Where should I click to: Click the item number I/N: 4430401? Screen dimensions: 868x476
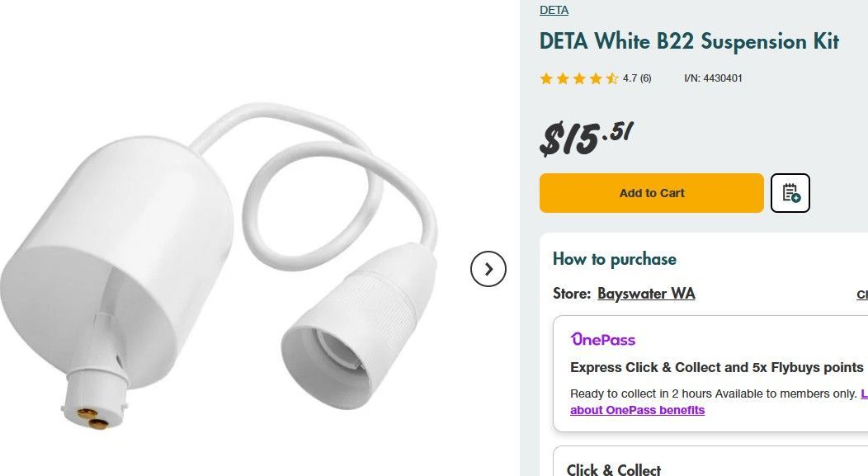click(x=713, y=78)
